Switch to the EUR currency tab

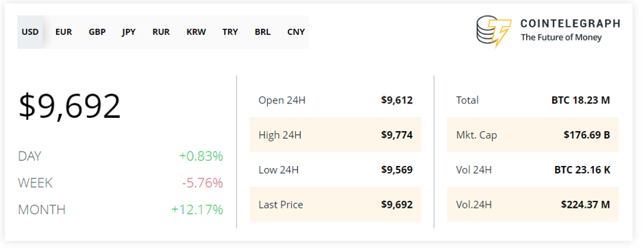pyautogui.click(x=64, y=32)
